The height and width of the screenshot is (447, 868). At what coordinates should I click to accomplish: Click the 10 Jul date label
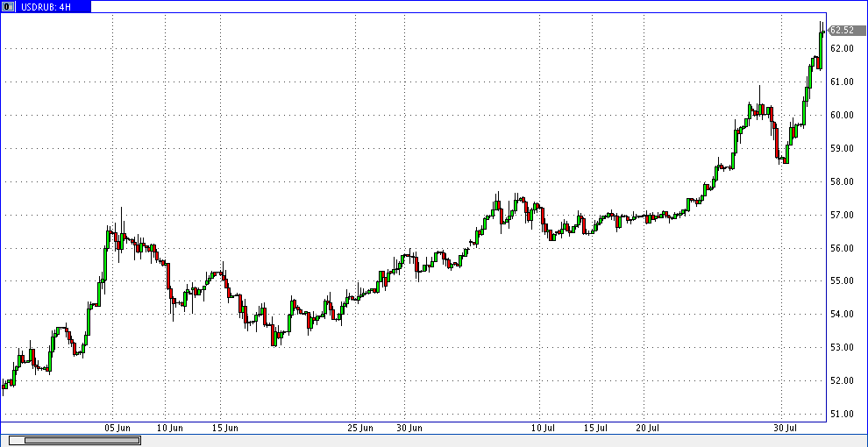click(x=543, y=429)
